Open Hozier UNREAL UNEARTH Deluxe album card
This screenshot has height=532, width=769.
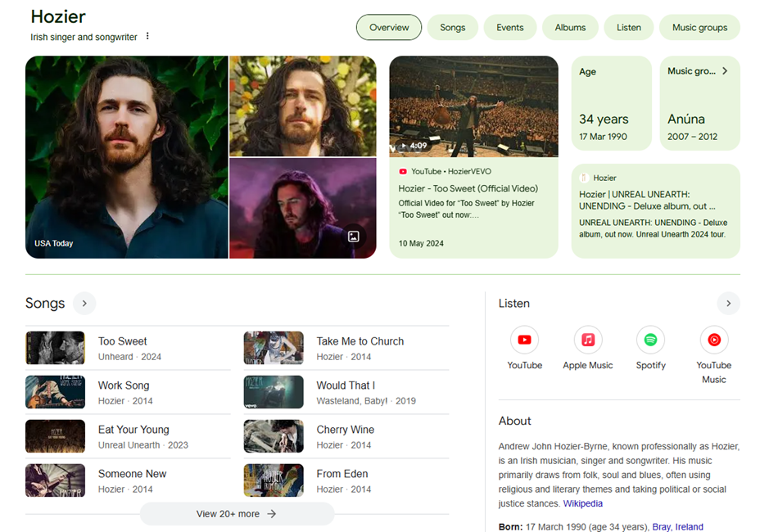[x=656, y=211]
